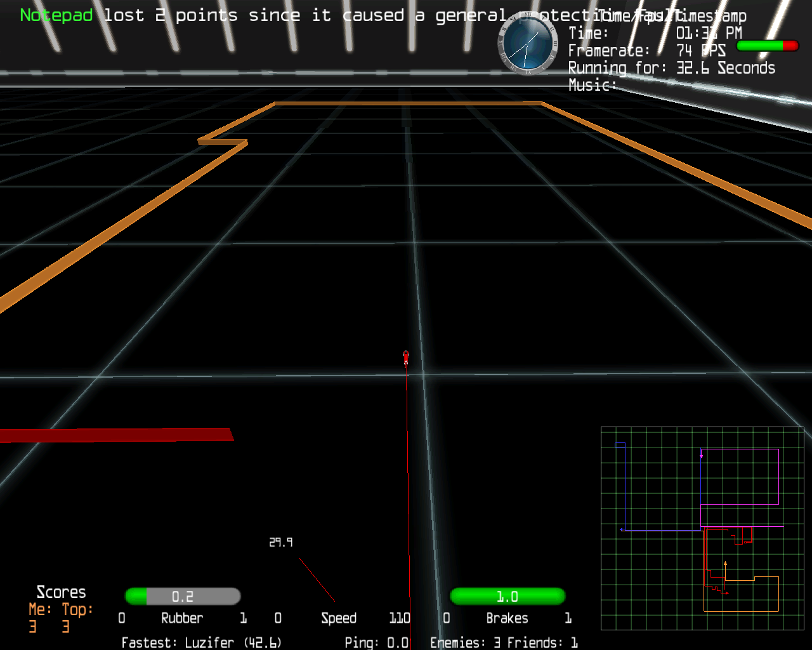This screenshot has height=650, width=812.
Task: Click the magenta arrow marker on the minimap
Action: click(x=701, y=455)
